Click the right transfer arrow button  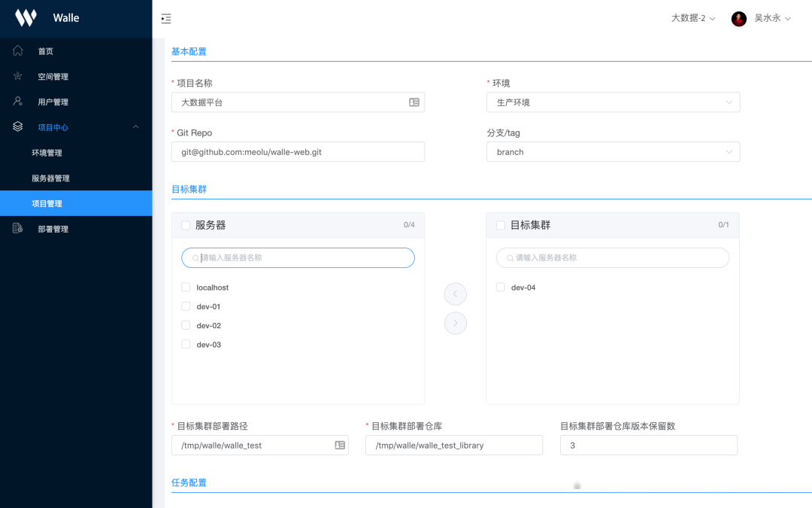455,323
